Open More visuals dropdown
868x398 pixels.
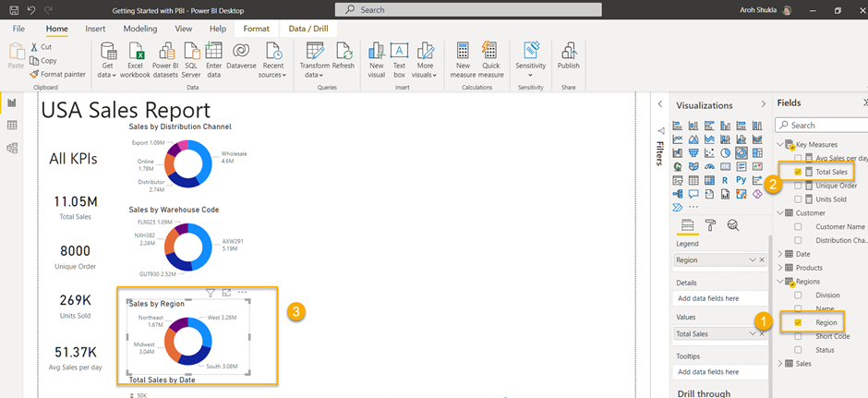pyautogui.click(x=425, y=60)
